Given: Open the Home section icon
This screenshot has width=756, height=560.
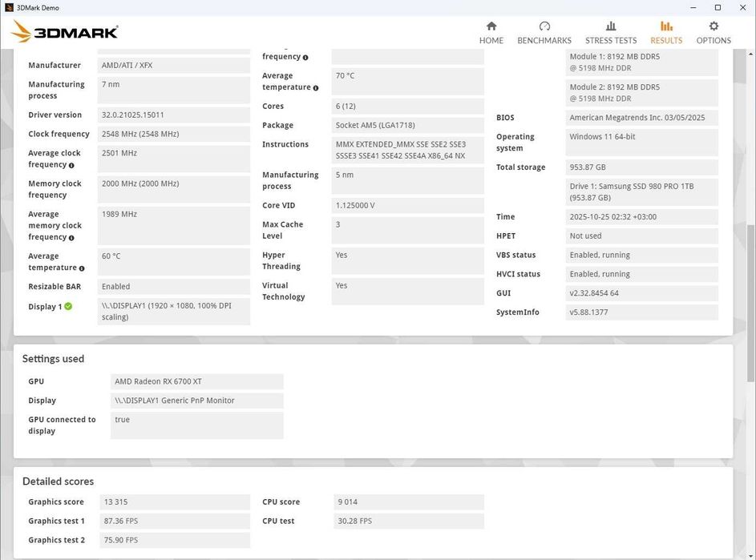Looking at the screenshot, I should click(x=491, y=26).
